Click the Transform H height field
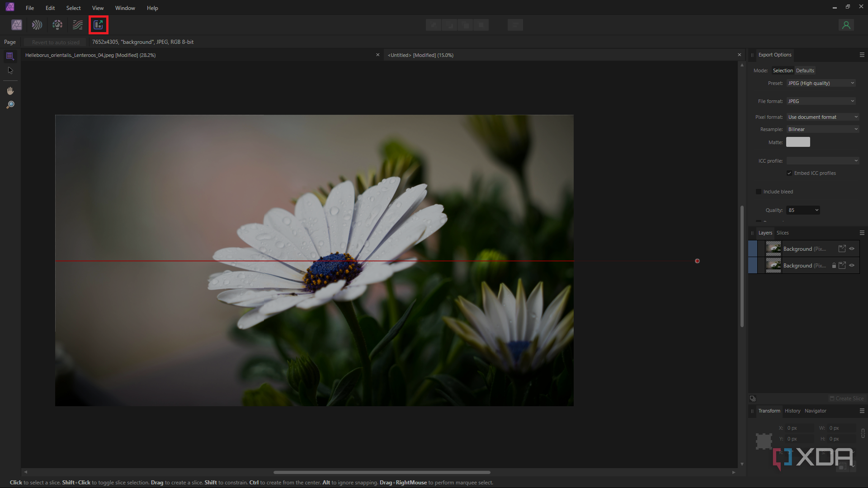 coord(841,439)
